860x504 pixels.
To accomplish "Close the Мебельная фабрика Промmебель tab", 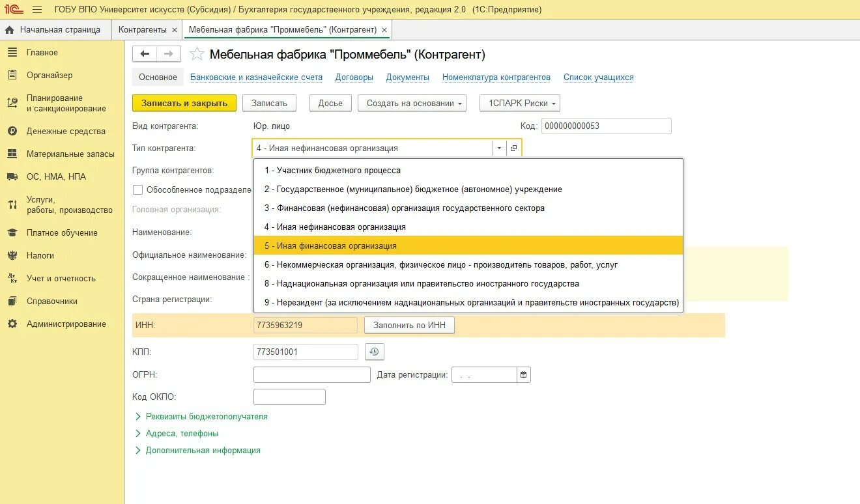I will pyautogui.click(x=384, y=30).
